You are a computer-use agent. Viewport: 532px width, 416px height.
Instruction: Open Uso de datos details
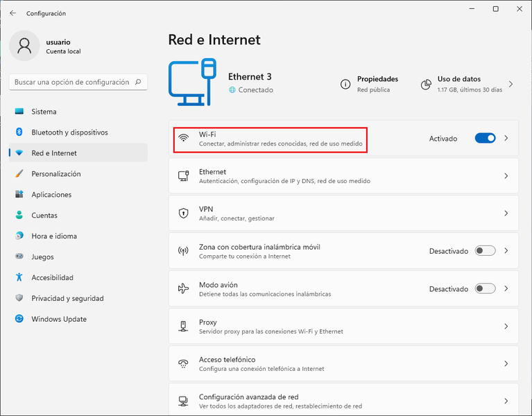(467, 84)
